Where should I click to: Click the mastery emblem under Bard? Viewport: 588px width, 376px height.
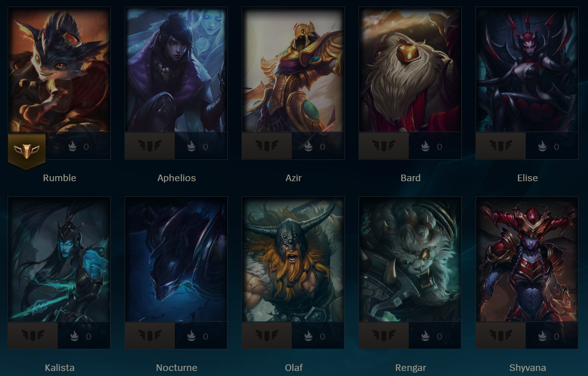coord(383,145)
